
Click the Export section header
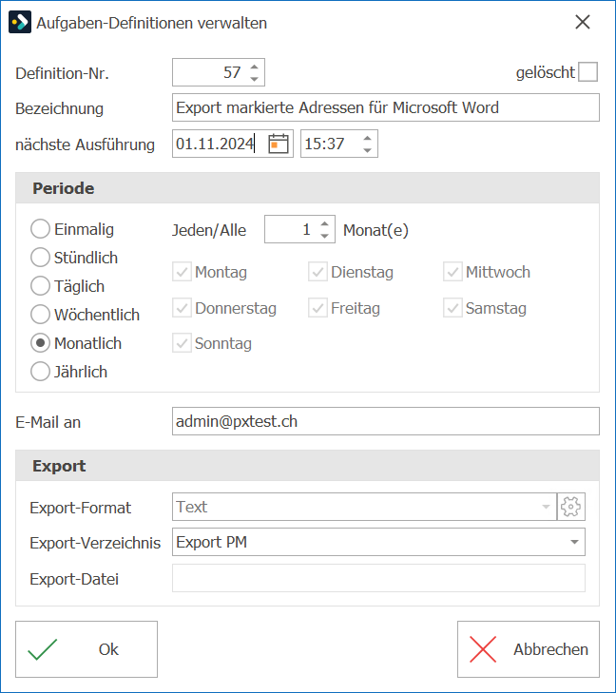308,466
